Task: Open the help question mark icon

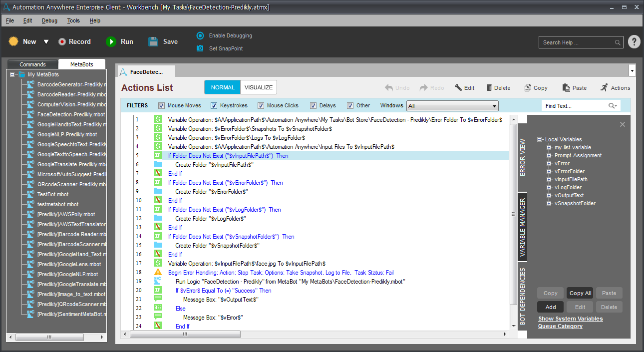Action: pyautogui.click(x=634, y=42)
